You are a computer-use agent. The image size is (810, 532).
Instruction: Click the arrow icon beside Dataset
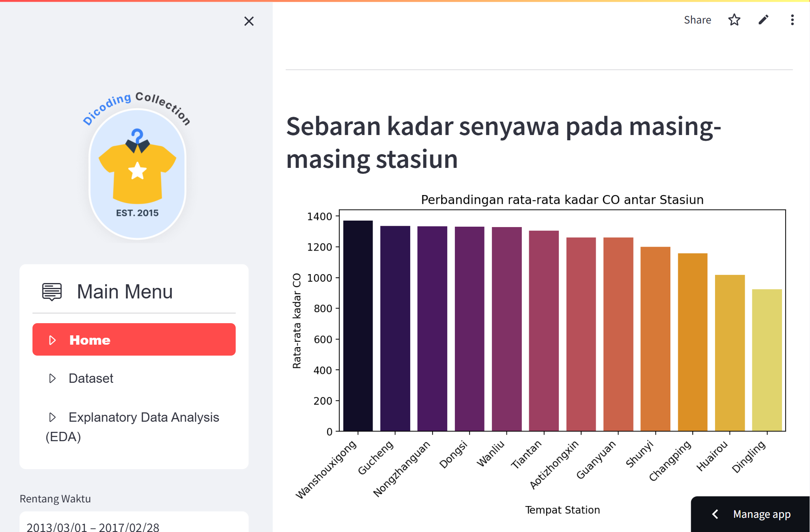[52, 378]
